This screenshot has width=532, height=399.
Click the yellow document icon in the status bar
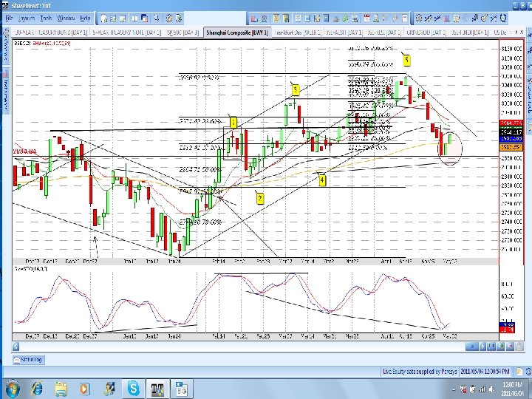[x=519, y=372]
